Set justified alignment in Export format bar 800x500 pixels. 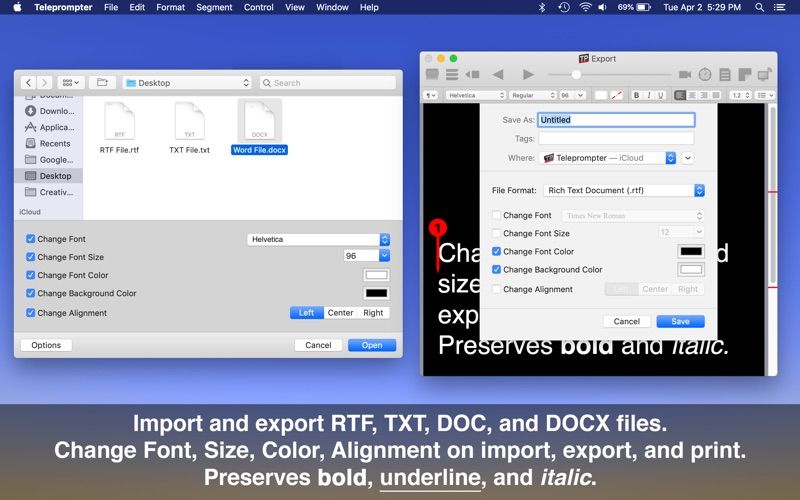pos(716,95)
